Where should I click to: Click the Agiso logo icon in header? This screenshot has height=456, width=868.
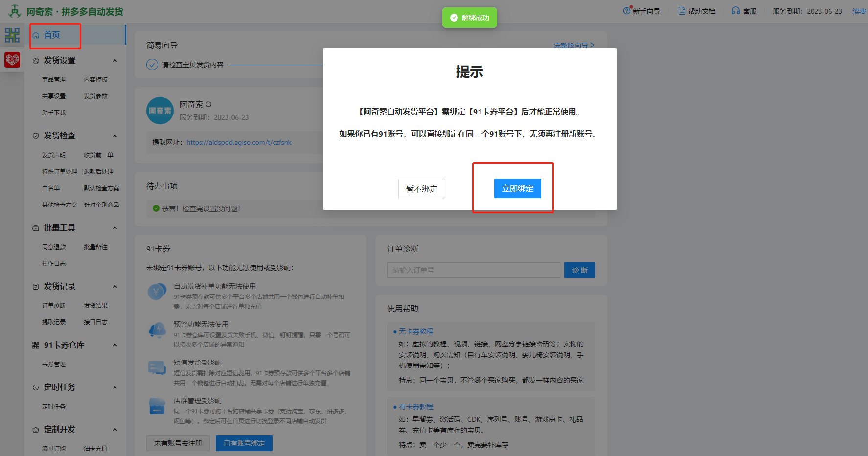[x=15, y=11]
